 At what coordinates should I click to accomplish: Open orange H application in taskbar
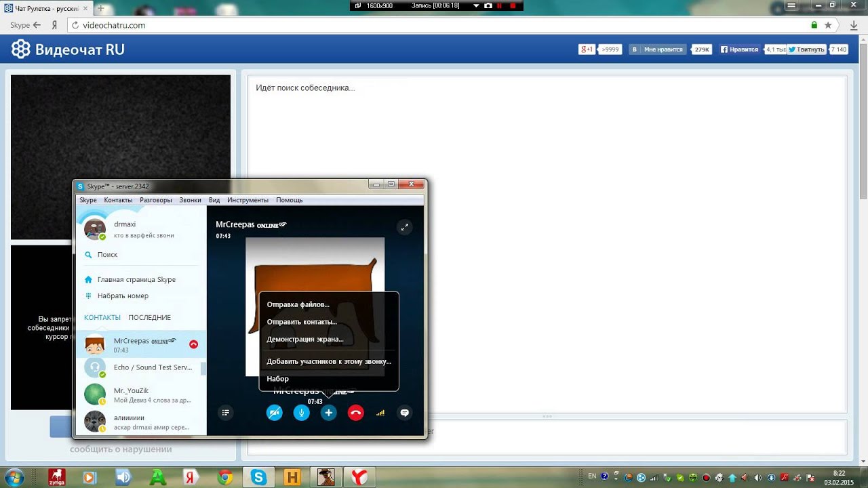(x=292, y=477)
